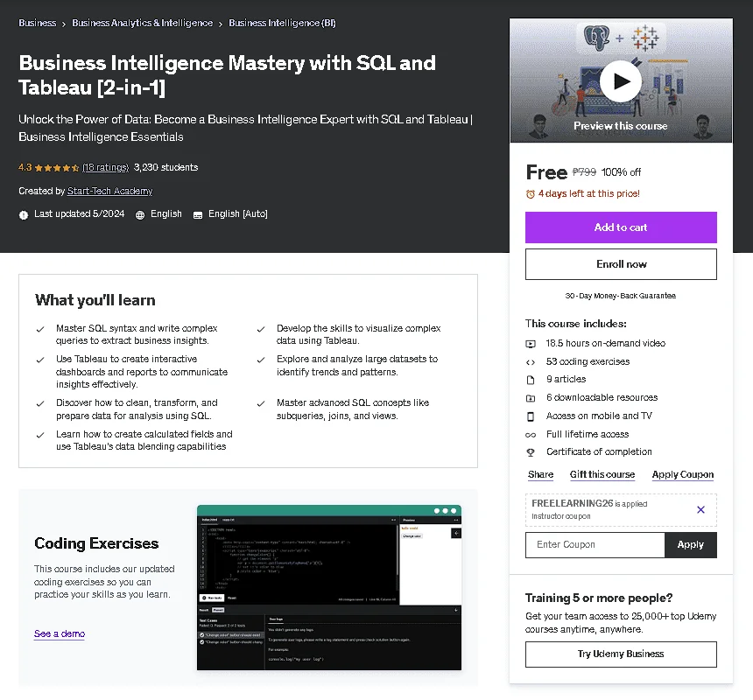Click the Enroll now button
Image resolution: width=753 pixels, height=700 pixels.
[621, 264]
